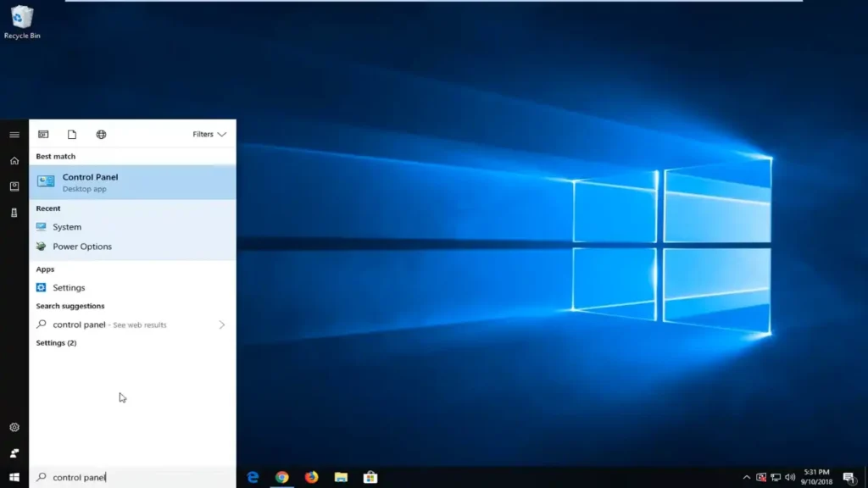This screenshot has width=868, height=488.
Task: Open Firefox from the taskbar
Action: click(311, 477)
